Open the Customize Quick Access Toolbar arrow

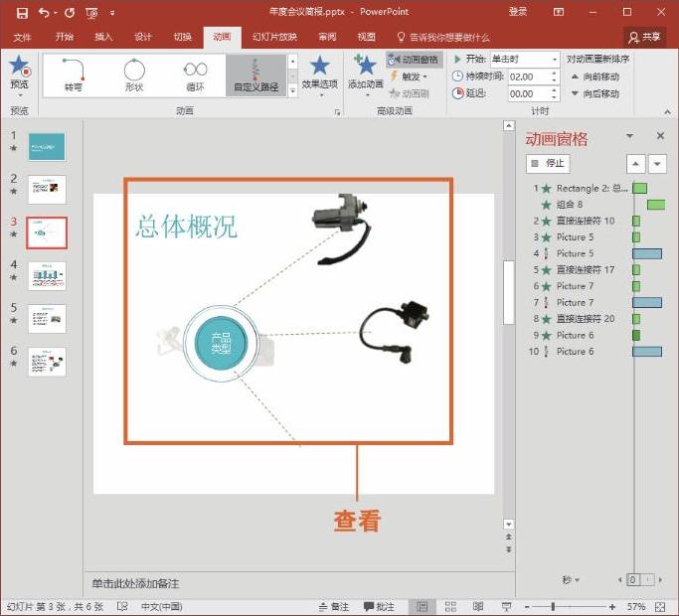pos(112,14)
